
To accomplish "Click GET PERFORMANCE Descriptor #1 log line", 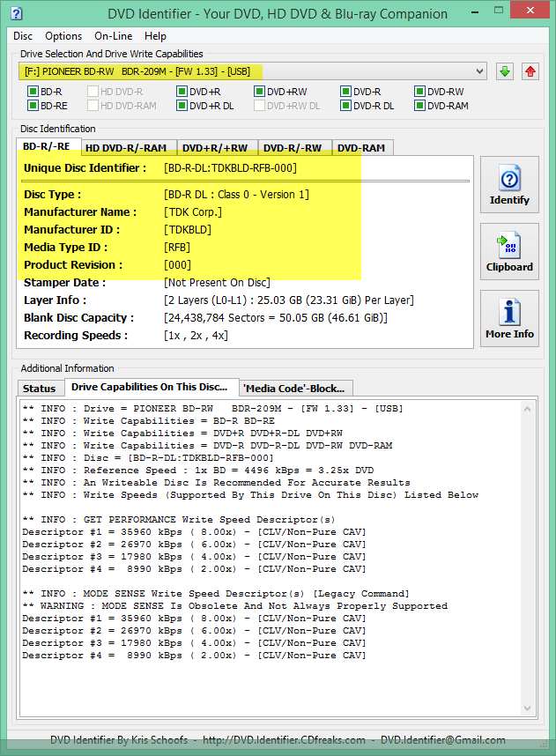I will [x=194, y=532].
